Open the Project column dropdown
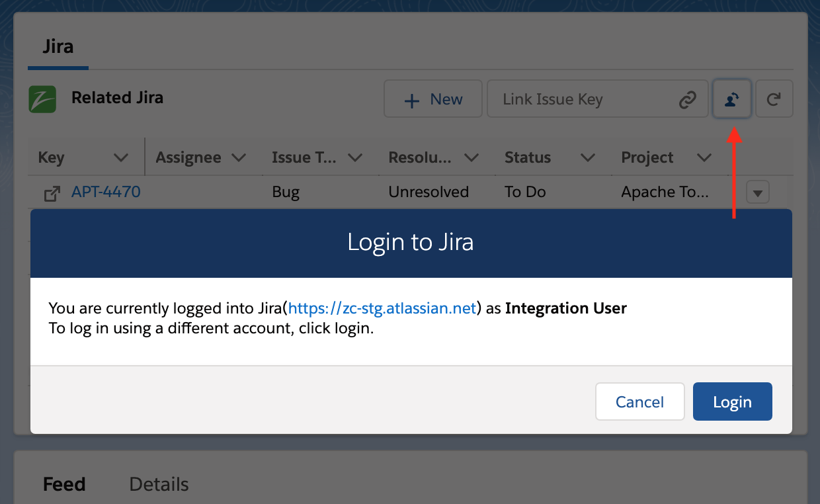The height and width of the screenshot is (504, 820). tap(704, 157)
